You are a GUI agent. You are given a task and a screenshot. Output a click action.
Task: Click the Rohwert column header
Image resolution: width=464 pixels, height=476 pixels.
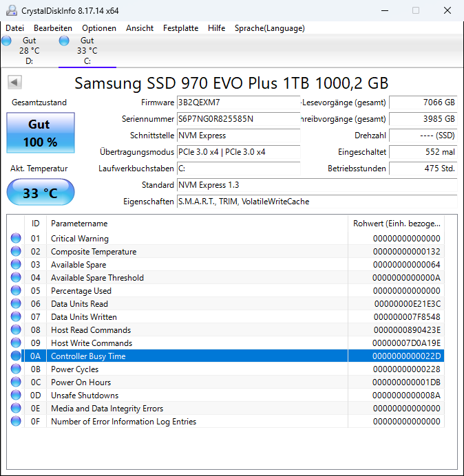[397, 224]
